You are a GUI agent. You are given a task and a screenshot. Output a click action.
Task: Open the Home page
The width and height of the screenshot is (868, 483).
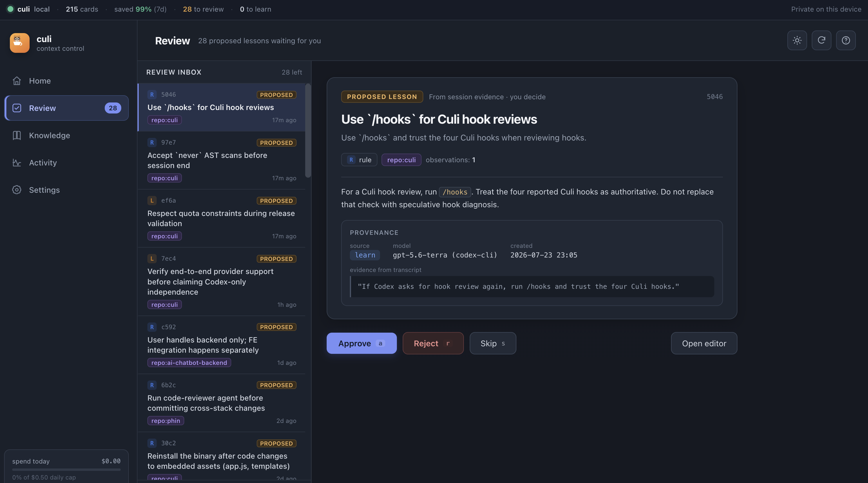click(66, 81)
